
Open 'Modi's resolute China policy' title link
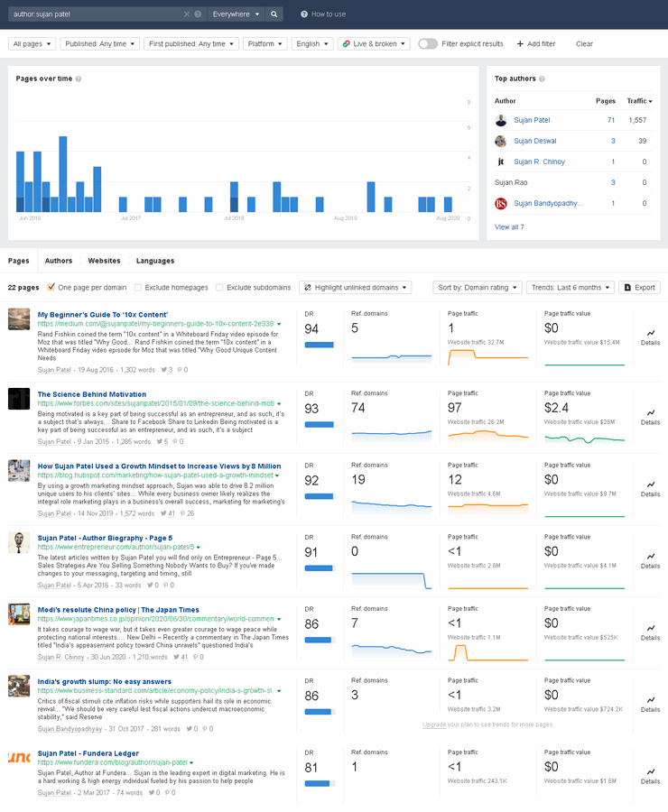click(118, 610)
